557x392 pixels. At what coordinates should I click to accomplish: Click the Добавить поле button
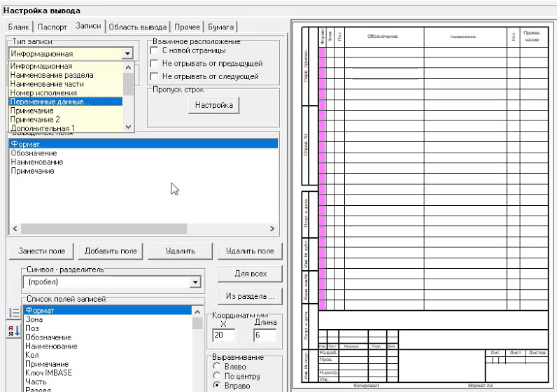(x=111, y=251)
